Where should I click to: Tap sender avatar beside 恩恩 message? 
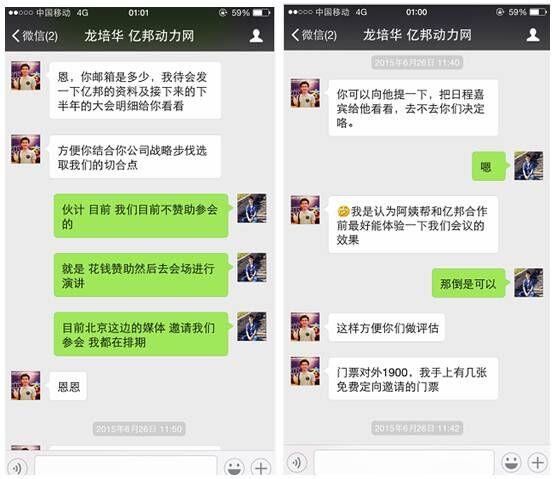click(25, 385)
